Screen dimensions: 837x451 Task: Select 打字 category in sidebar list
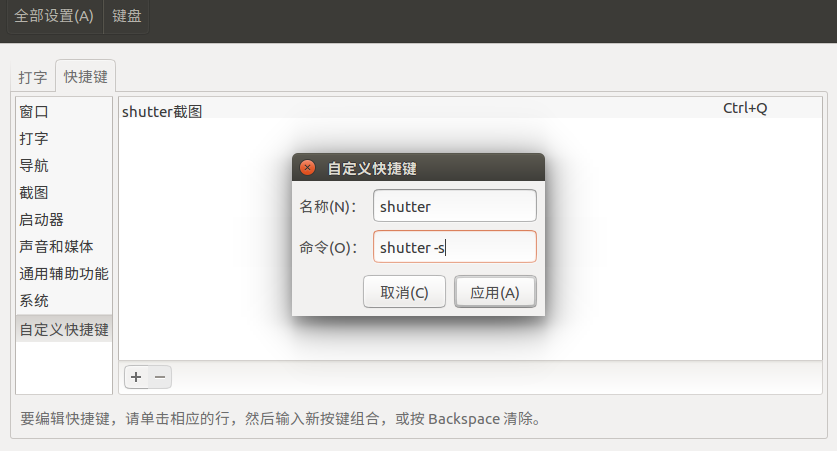click(64, 138)
